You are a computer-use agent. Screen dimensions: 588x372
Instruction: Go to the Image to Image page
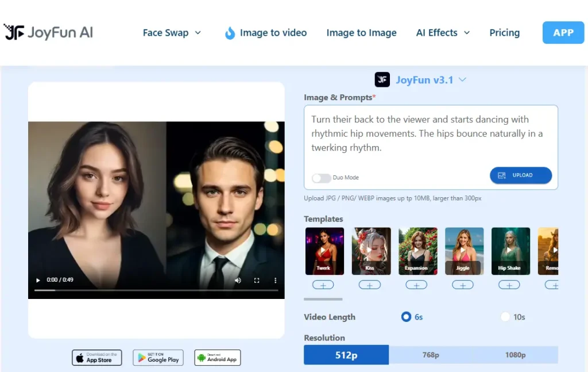[361, 33]
